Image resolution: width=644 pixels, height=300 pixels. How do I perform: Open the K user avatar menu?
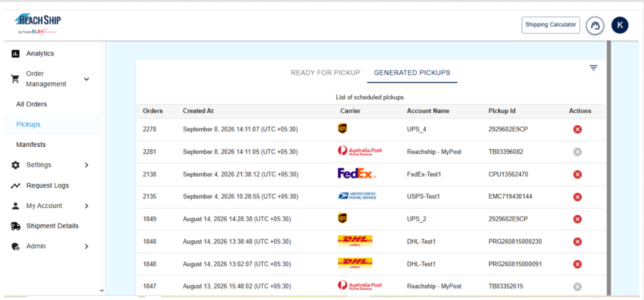pos(619,25)
